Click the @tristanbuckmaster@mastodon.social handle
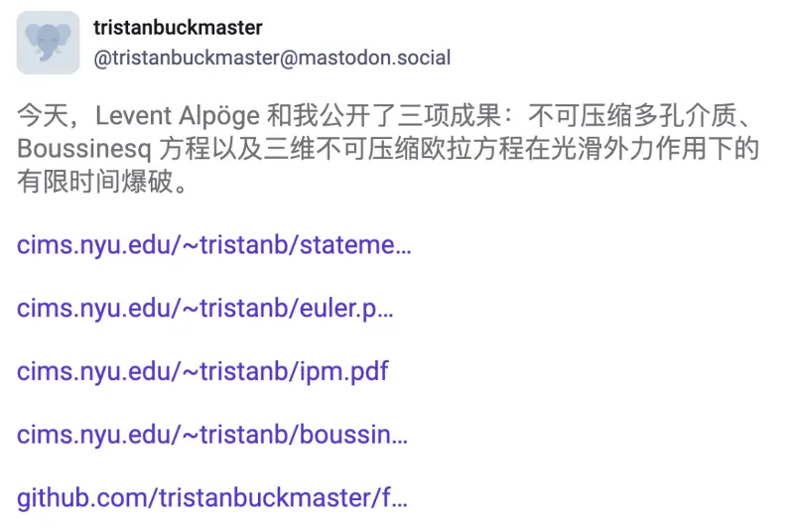 tap(272, 58)
